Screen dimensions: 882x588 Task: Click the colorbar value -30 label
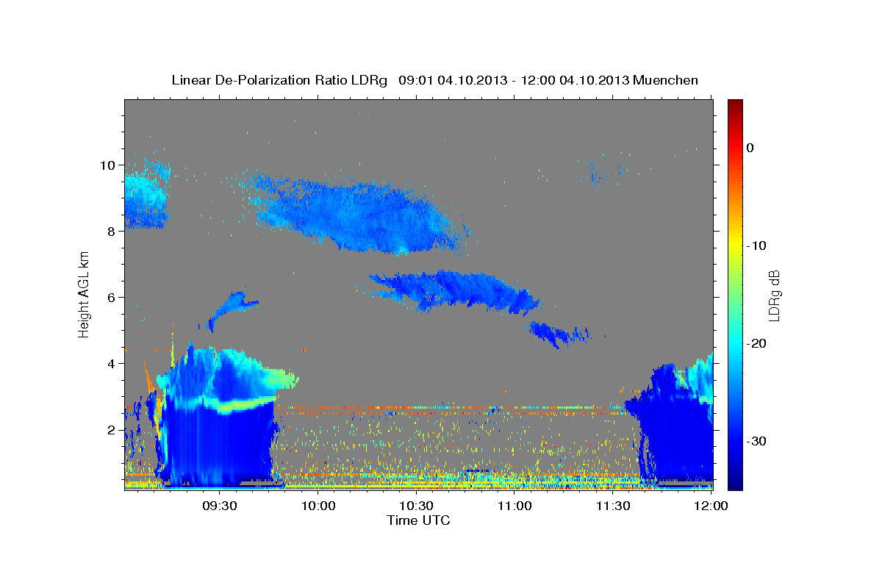click(x=757, y=441)
